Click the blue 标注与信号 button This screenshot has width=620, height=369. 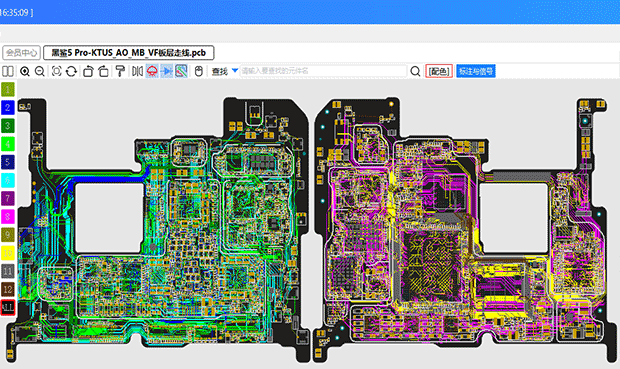(476, 72)
